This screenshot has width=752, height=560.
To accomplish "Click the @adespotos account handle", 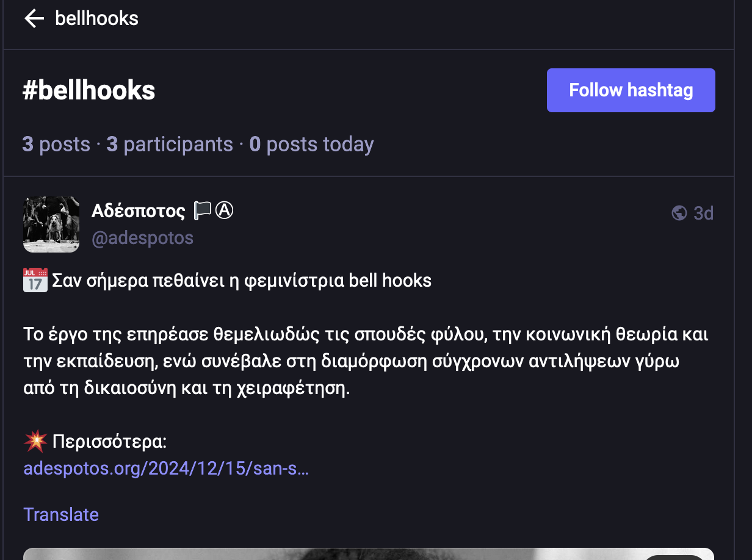I will pos(142,237).
